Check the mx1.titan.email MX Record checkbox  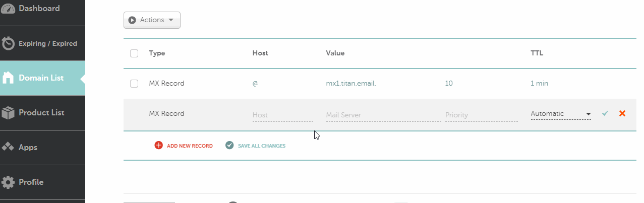click(134, 84)
